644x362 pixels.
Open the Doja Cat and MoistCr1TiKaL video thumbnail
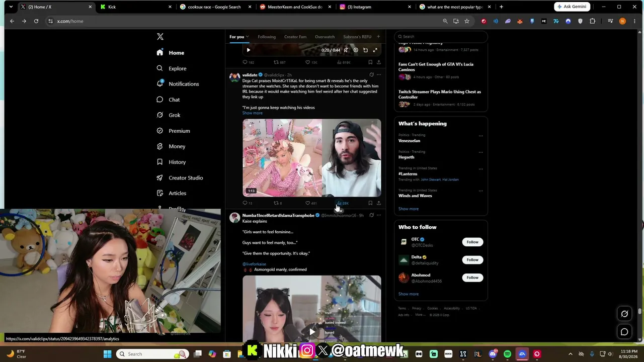(312, 158)
